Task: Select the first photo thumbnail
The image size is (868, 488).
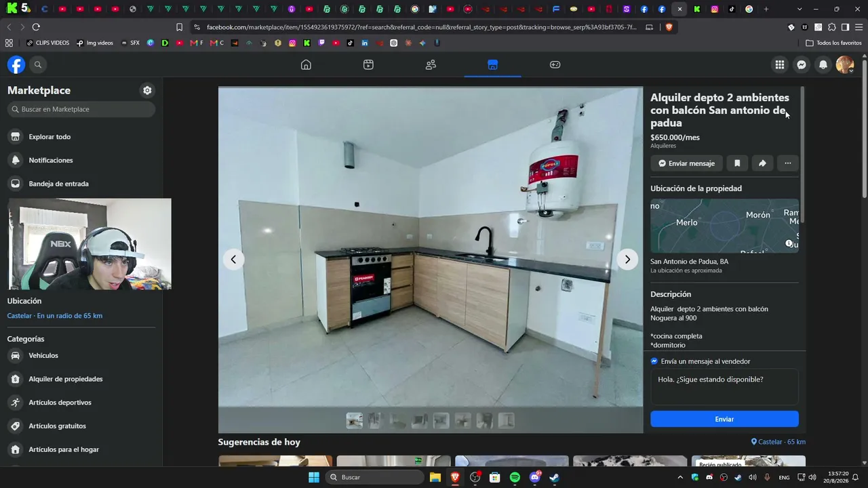Action: click(x=354, y=421)
